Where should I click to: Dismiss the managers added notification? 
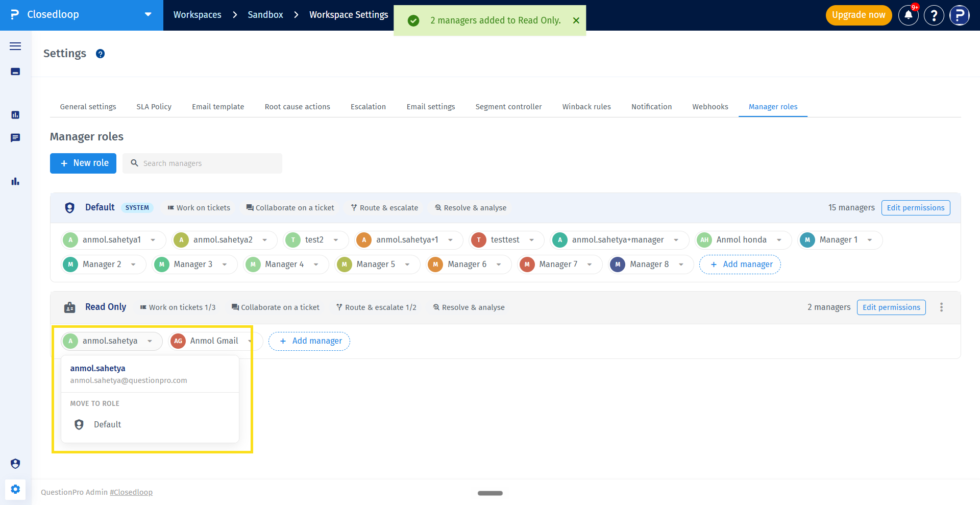coord(576,20)
